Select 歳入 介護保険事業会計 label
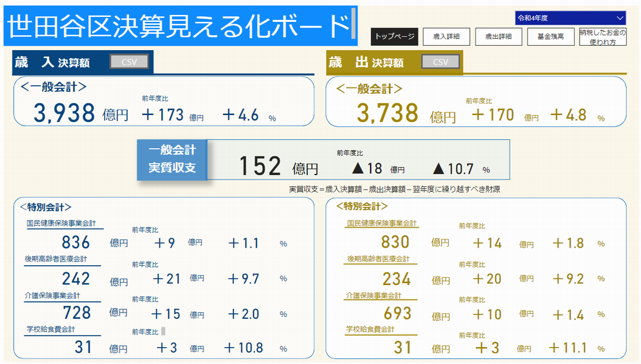 53,295
